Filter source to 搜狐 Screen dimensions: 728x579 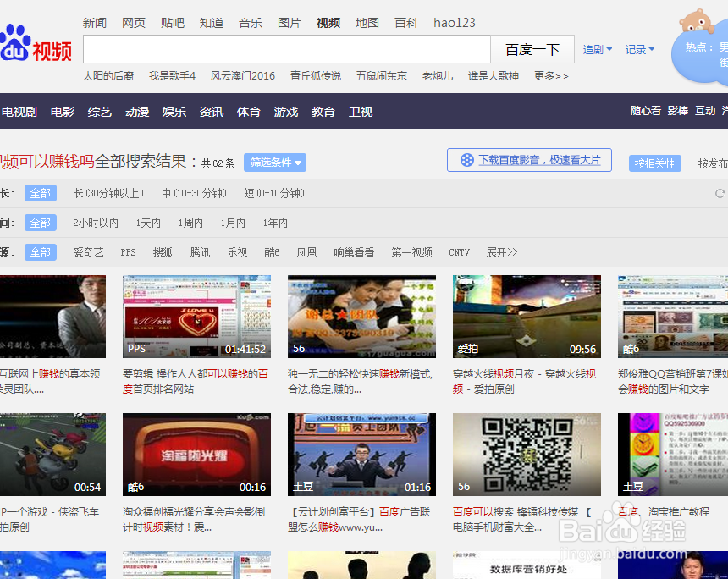(163, 252)
